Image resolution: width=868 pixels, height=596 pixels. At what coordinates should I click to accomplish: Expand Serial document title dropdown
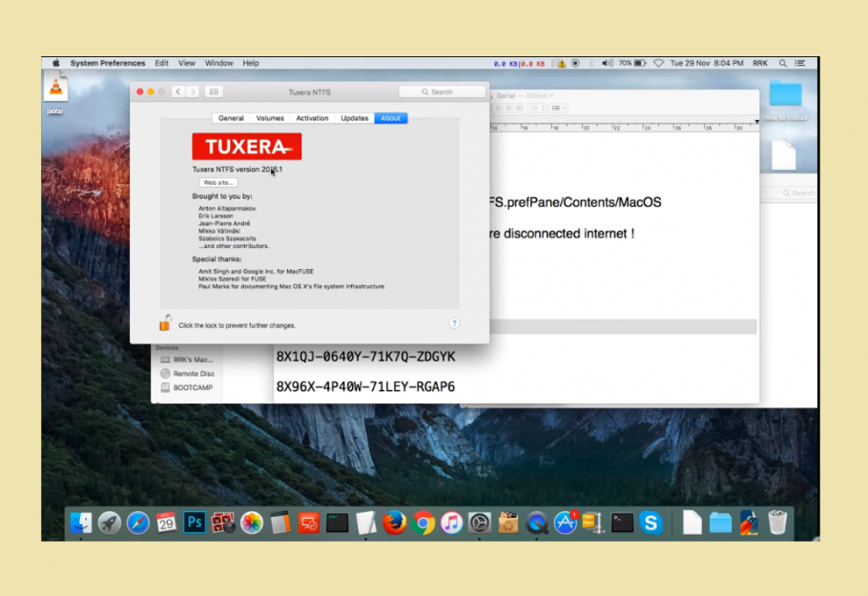pos(552,95)
